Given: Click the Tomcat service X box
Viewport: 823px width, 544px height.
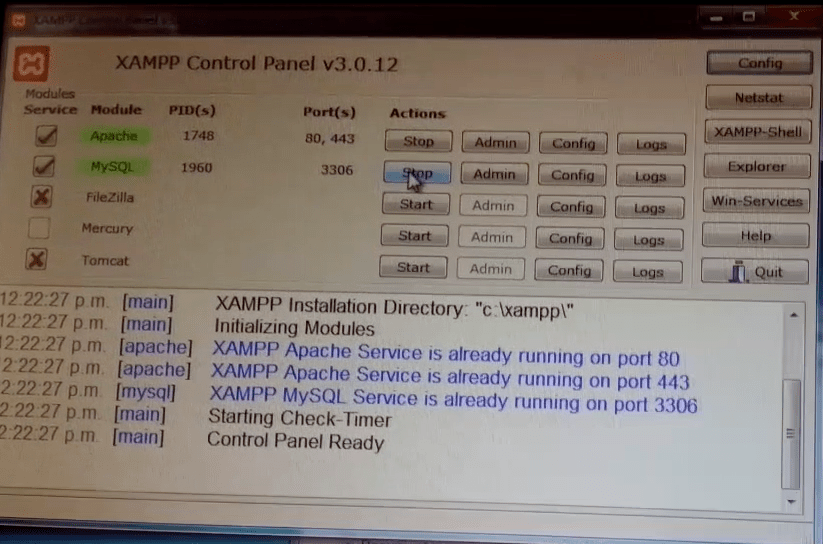Looking at the screenshot, I should point(36,259).
